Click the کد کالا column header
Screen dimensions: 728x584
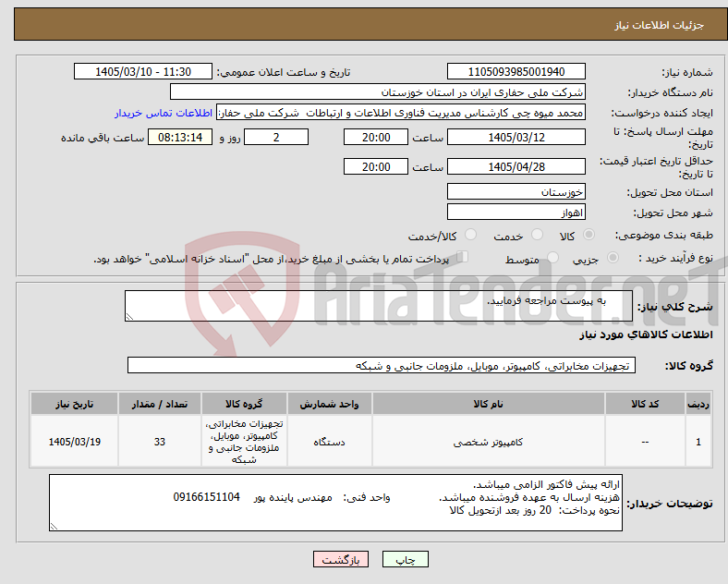click(x=645, y=404)
